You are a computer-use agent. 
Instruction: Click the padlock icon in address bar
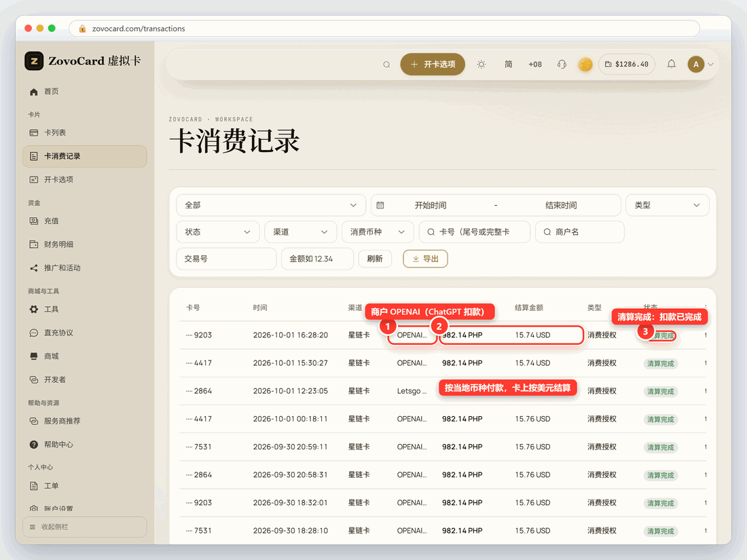click(x=82, y=29)
